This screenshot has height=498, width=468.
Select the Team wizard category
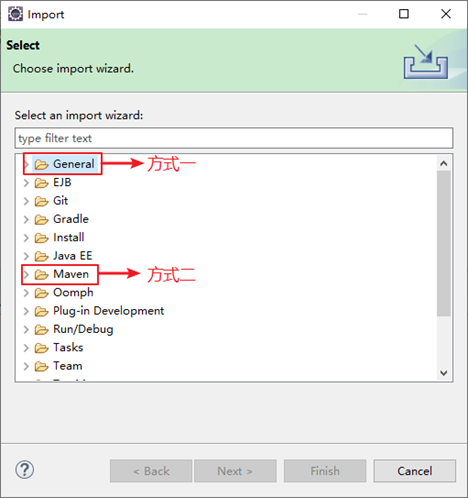pos(68,366)
